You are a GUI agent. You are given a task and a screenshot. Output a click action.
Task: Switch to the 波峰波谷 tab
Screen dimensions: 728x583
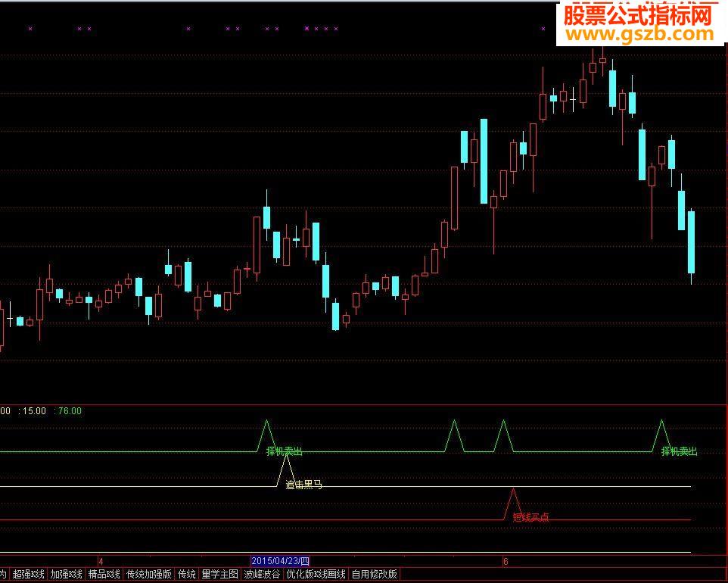click(x=263, y=574)
